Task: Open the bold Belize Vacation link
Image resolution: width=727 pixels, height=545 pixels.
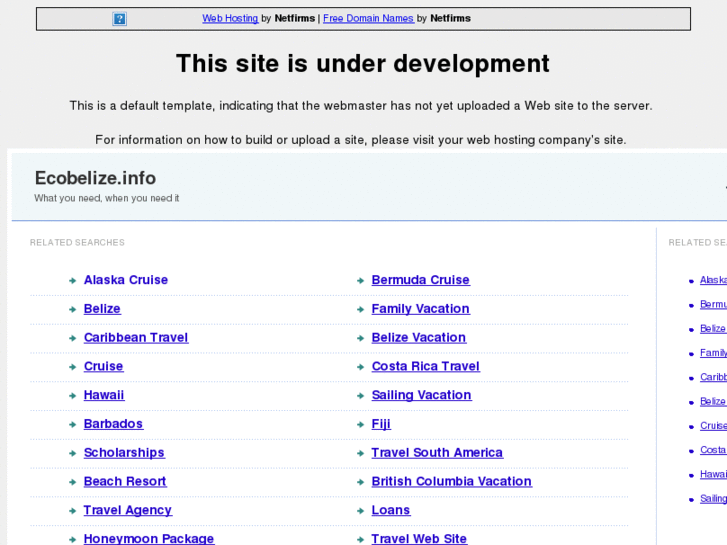Action: click(x=419, y=337)
